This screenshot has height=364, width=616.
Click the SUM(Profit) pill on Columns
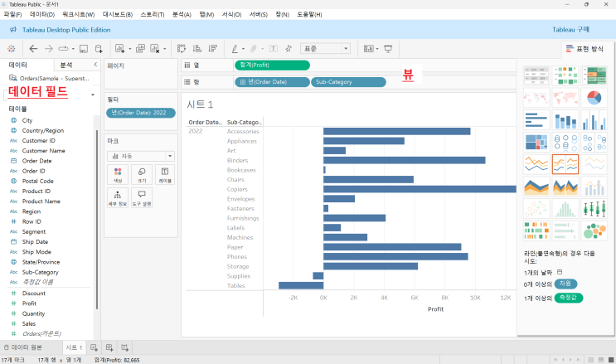(x=272, y=65)
